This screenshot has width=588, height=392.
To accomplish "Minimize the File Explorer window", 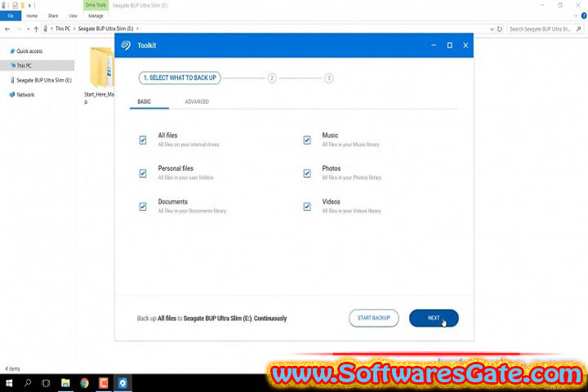I will point(542,5).
